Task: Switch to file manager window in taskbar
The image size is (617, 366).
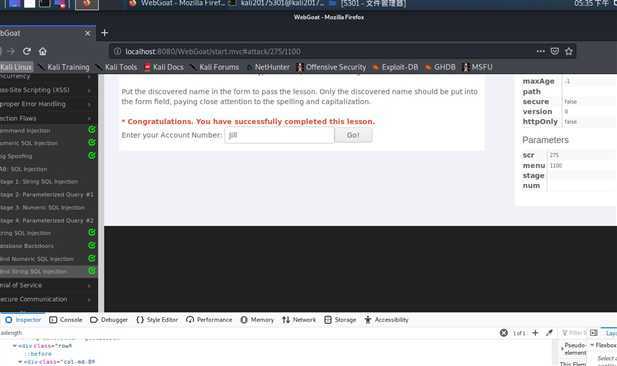Action: 368,4
